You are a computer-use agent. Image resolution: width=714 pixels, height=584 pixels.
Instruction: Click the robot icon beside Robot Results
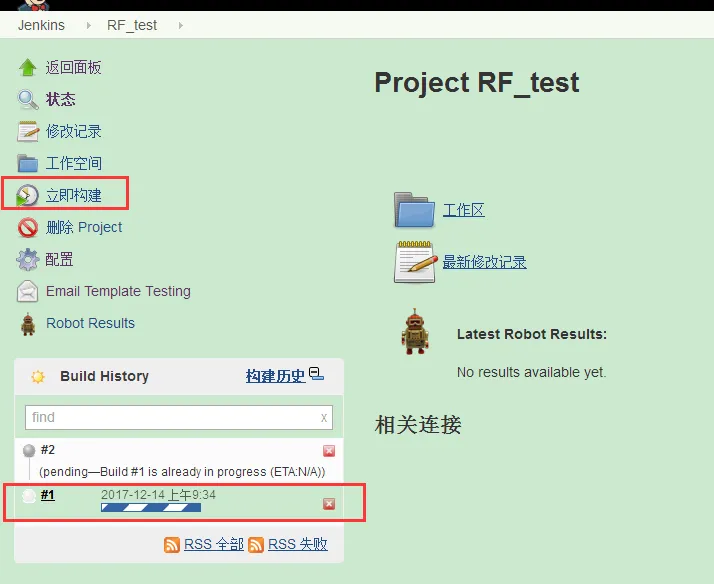28,324
